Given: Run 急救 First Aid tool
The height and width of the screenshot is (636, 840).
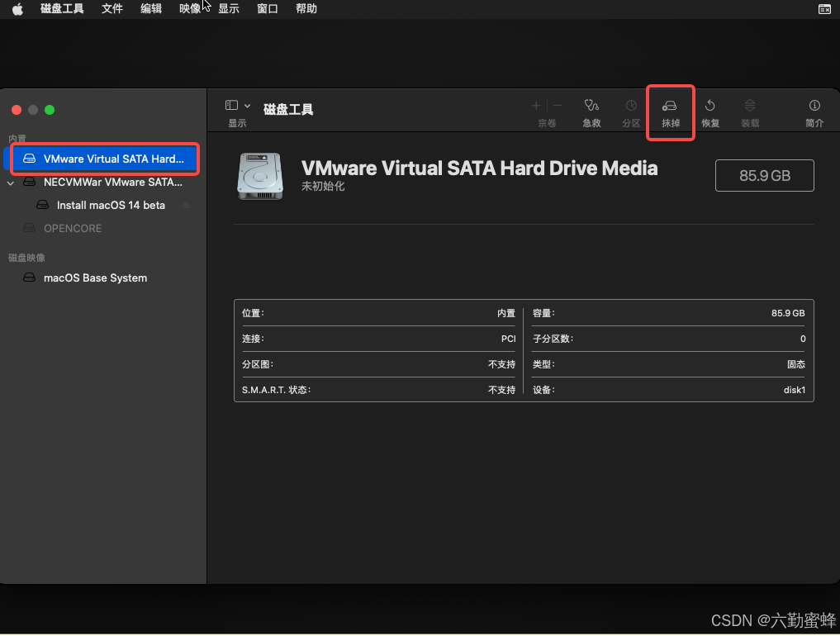Looking at the screenshot, I should [591, 113].
